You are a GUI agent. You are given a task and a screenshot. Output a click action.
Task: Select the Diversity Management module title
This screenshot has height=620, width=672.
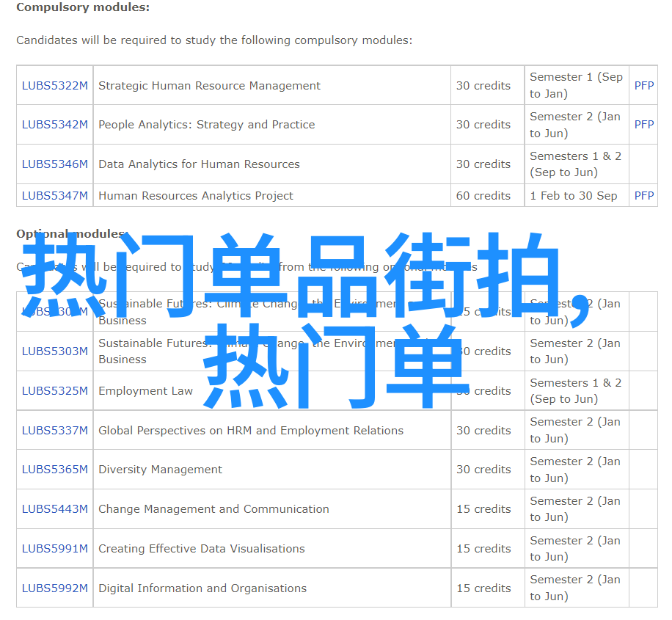tap(160, 470)
